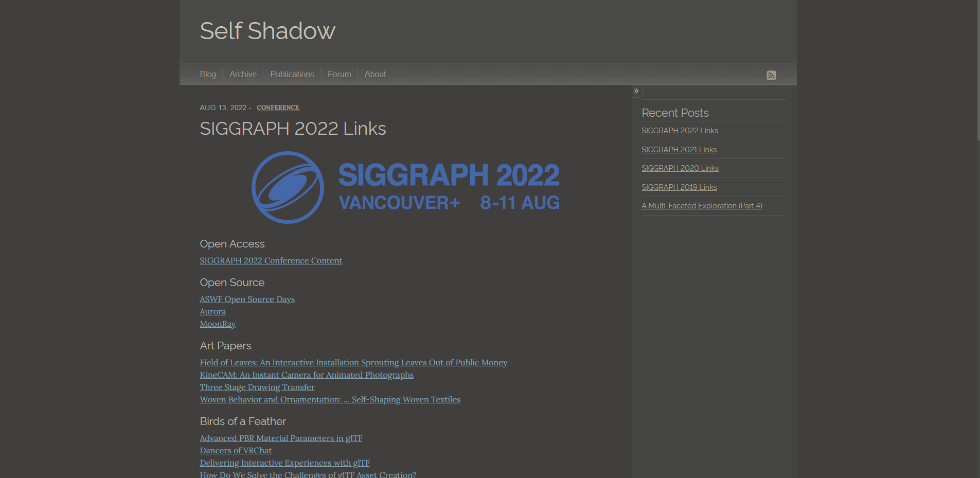The image size is (980, 478).
Task: Click the Art Papers section heading
Action: (x=225, y=346)
